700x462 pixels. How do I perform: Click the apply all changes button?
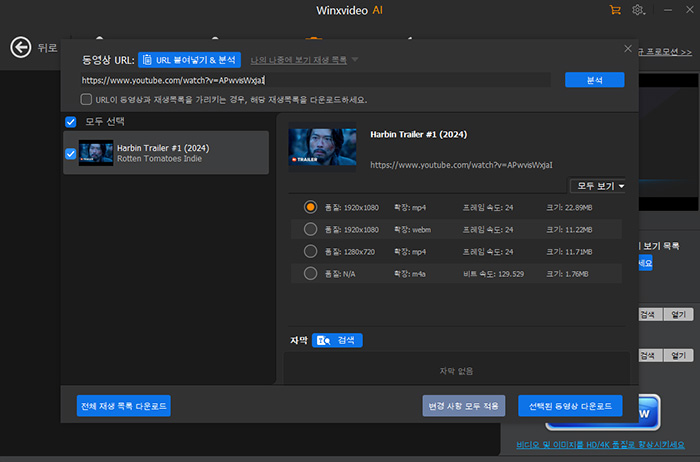pos(464,406)
